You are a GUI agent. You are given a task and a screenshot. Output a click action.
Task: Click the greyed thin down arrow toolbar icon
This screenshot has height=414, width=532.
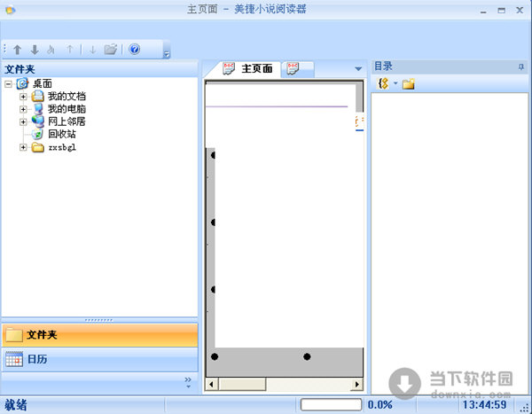(x=92, y=50)
